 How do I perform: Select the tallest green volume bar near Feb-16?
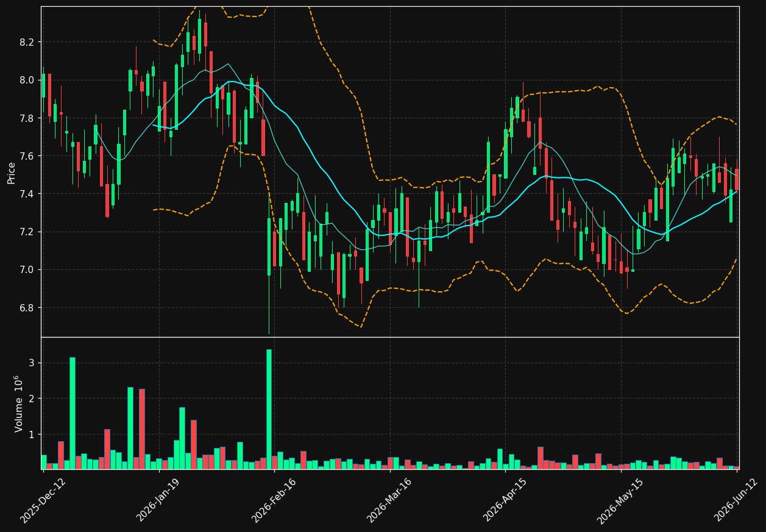click(269, 410)
